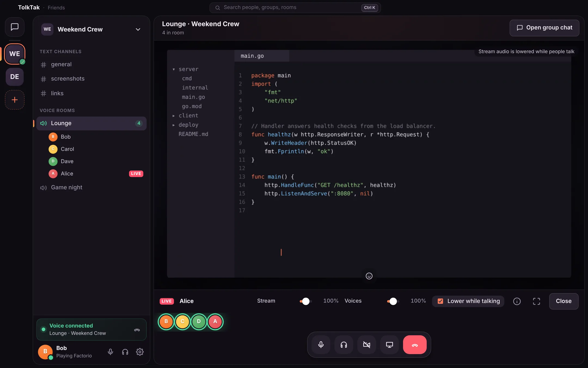Adjust the Voices volume slider
The image size is (588, 368).
(393, 301)
